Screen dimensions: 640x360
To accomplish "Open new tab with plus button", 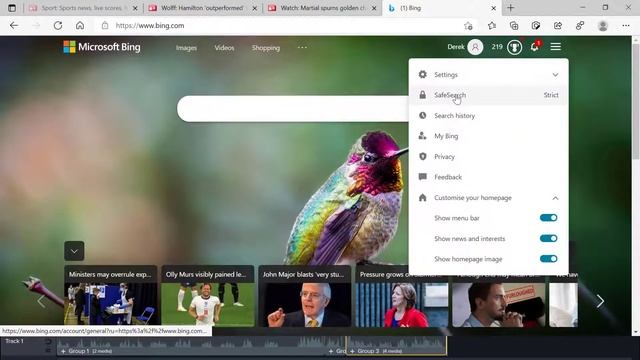I will 511,8.
